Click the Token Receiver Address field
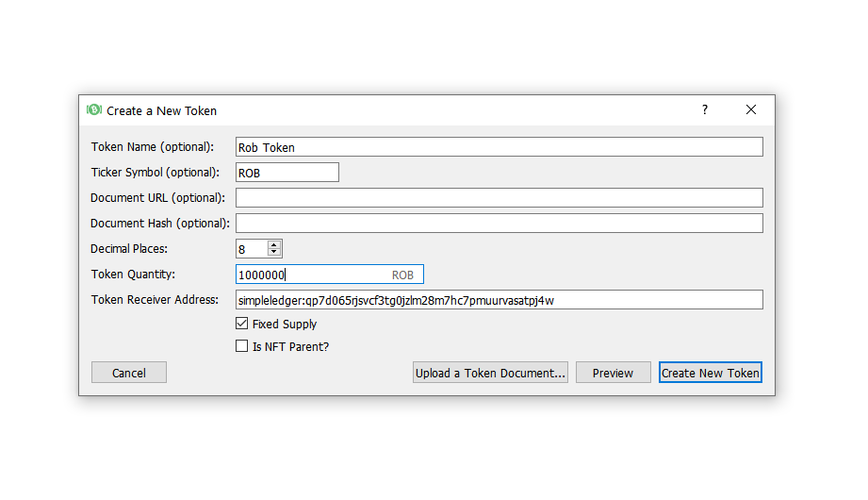This screenshot has height=500, width=868. (499, 300)
